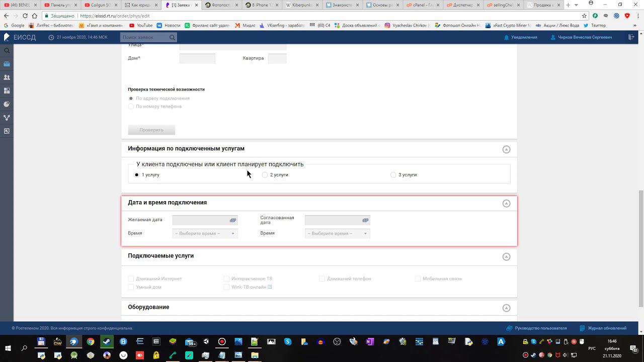Screen dimensions: 644x362
Task: Select the 3 услуги radio option
Action: [393, 175]
